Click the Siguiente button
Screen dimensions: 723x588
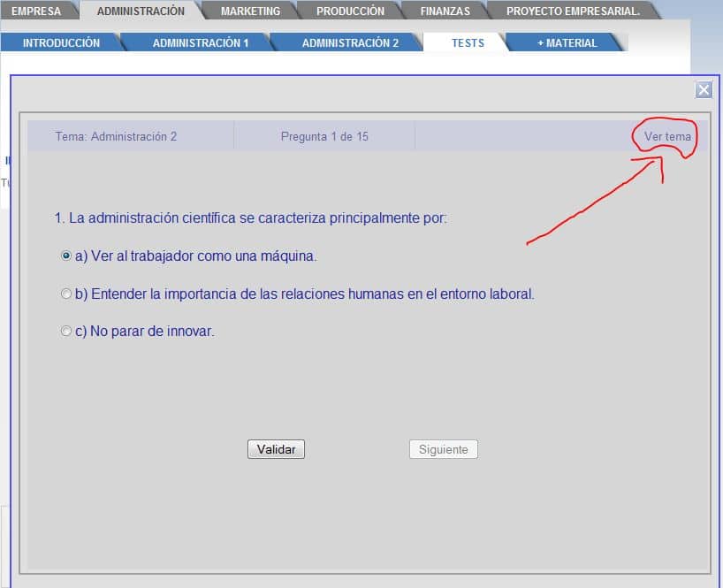pos(443,449)
